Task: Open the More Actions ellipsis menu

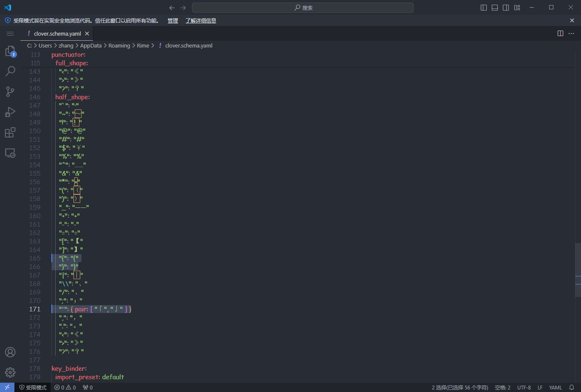Action: (x=571, y=34)
